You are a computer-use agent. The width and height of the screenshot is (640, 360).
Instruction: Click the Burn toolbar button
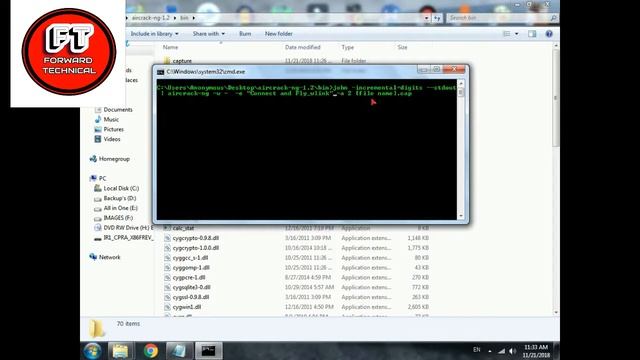tap(245, 34)
